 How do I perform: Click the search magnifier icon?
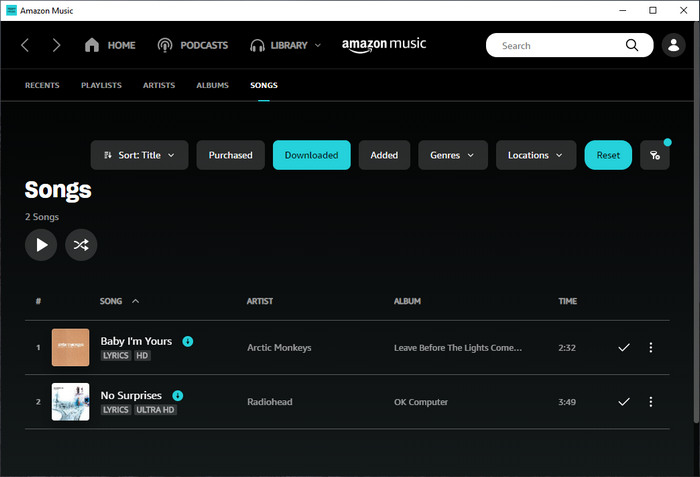tap(632, 45)
